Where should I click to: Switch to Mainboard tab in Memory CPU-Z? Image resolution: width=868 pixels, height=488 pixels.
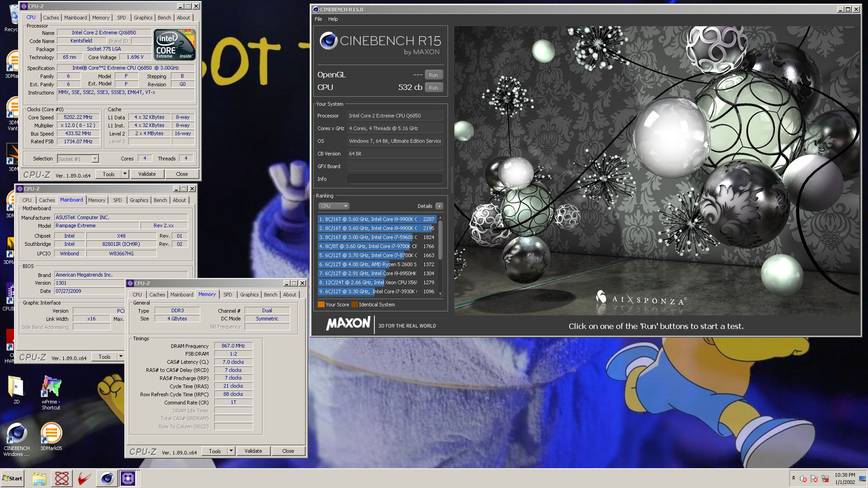point(181,295)
